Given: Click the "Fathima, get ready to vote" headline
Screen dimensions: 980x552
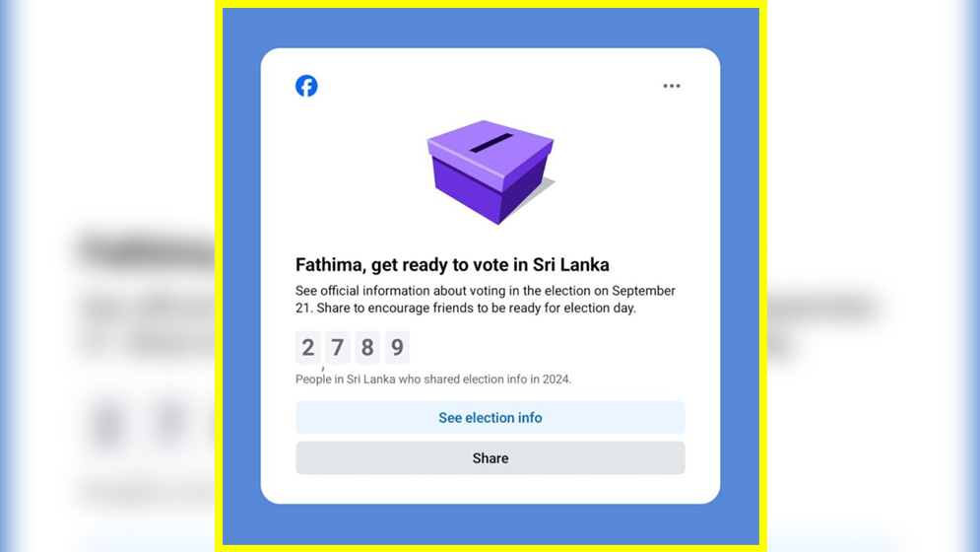Looking at the screenshot, I should pyautogui.click(x=414, y=264).
